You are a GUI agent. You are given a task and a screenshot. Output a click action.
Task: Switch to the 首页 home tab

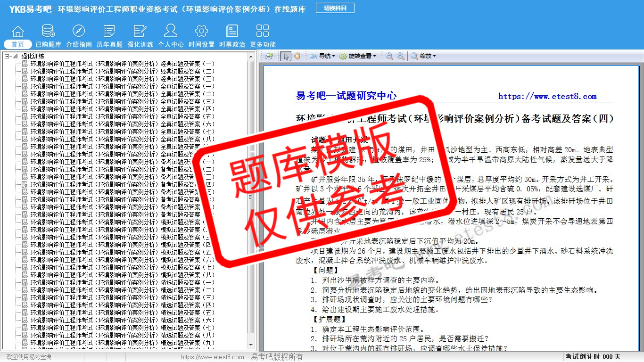tap(18, 44)
